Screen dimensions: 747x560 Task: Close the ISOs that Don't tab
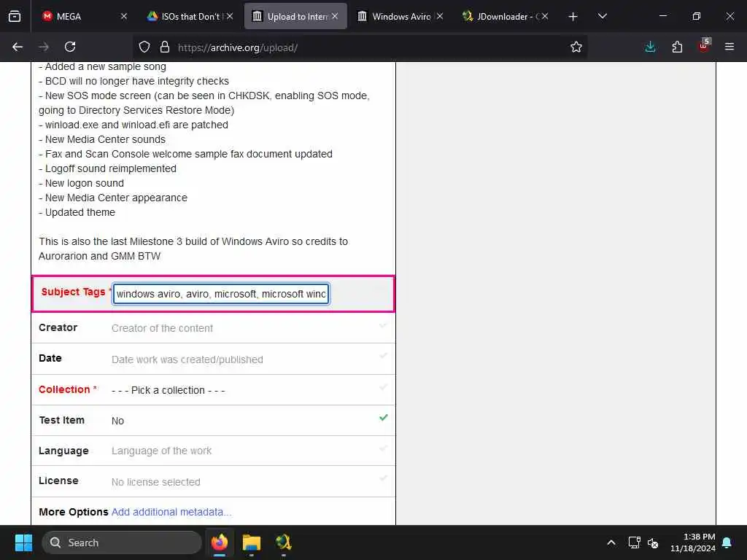tap(230, 16)
